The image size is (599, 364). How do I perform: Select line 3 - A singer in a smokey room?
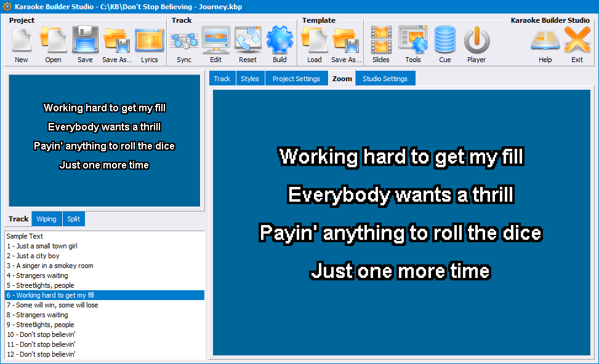[105, 266]
